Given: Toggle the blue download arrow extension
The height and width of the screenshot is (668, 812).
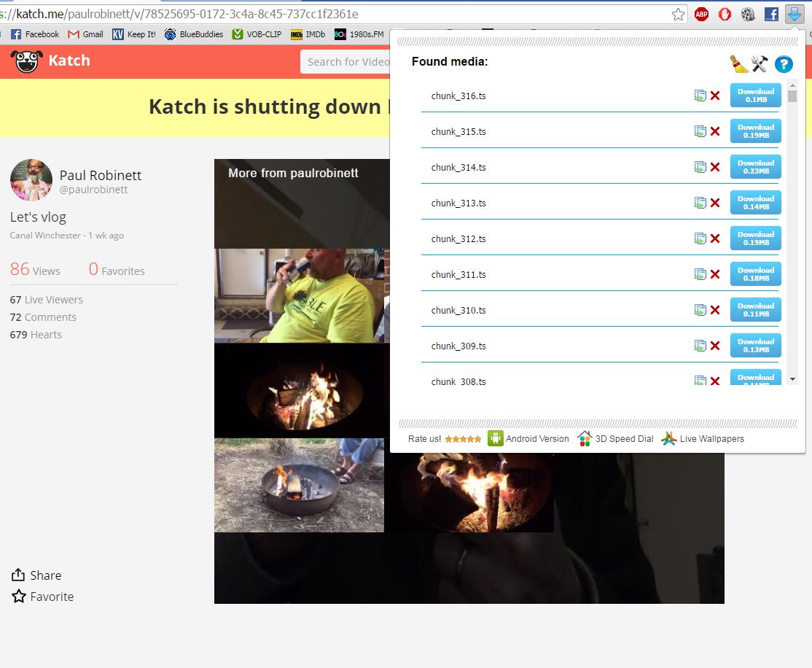Looking at the screenshot, I should 795,15.
